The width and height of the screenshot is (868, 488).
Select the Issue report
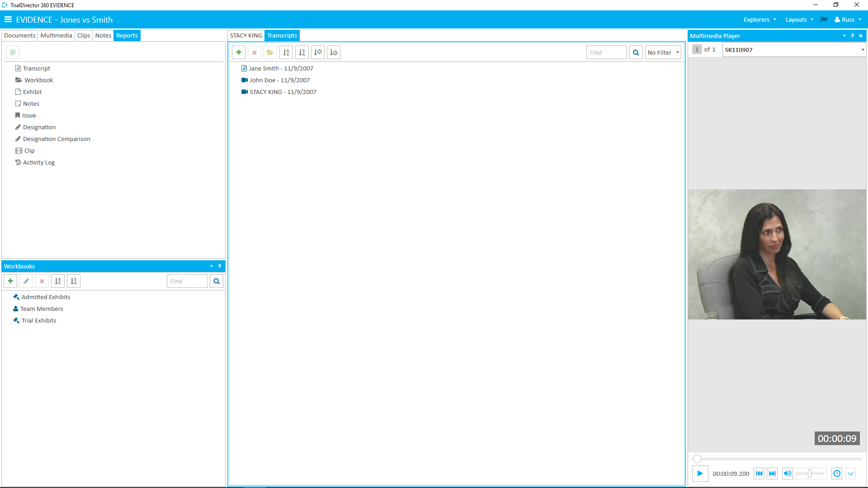(25, 115)
